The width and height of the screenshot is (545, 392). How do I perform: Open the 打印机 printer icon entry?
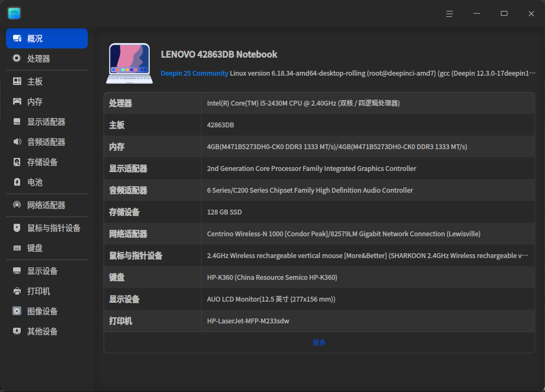pos(17,291)
